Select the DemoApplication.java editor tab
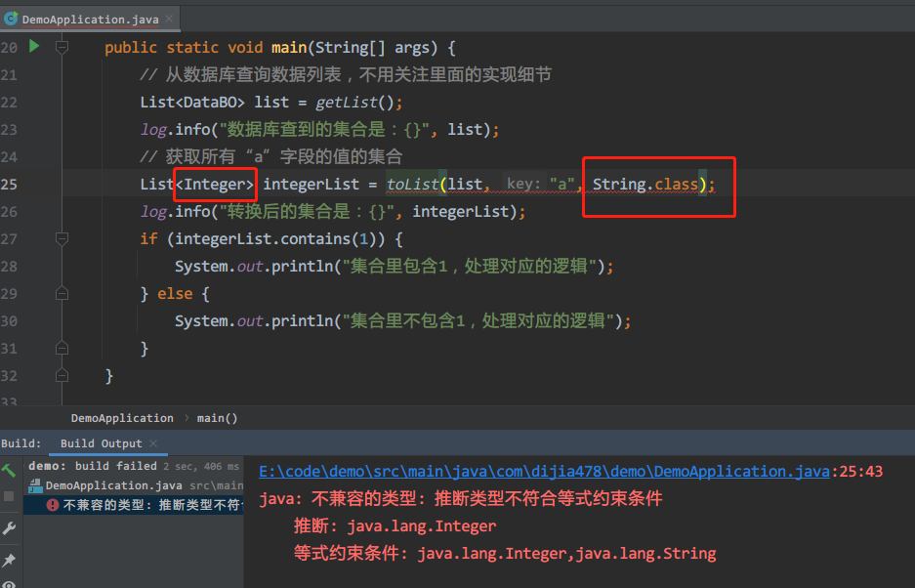 [x=91, y=20]
